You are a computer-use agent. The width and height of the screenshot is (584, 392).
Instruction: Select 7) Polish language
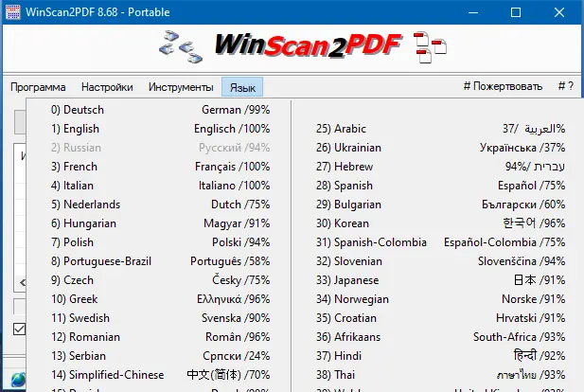click(x=159, y=242)
